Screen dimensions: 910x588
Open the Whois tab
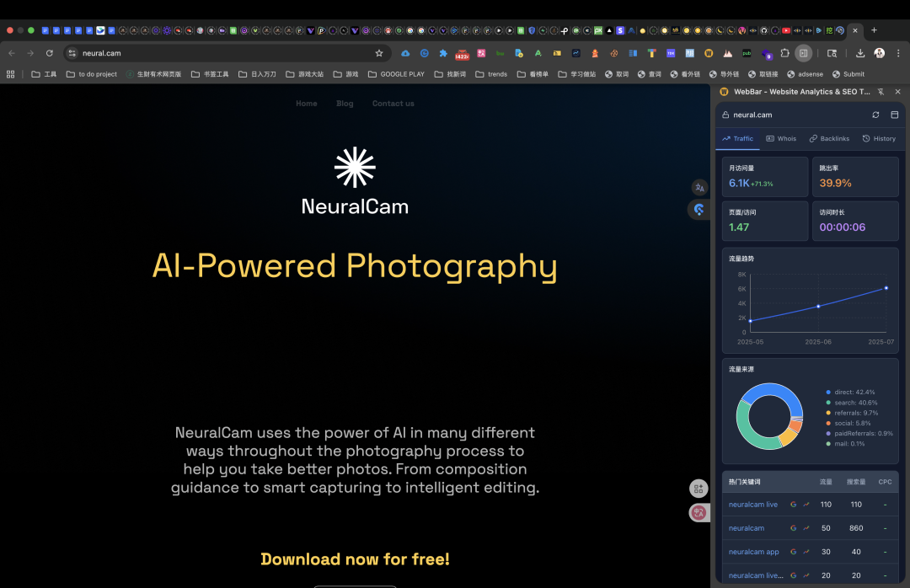coord(781,139)
